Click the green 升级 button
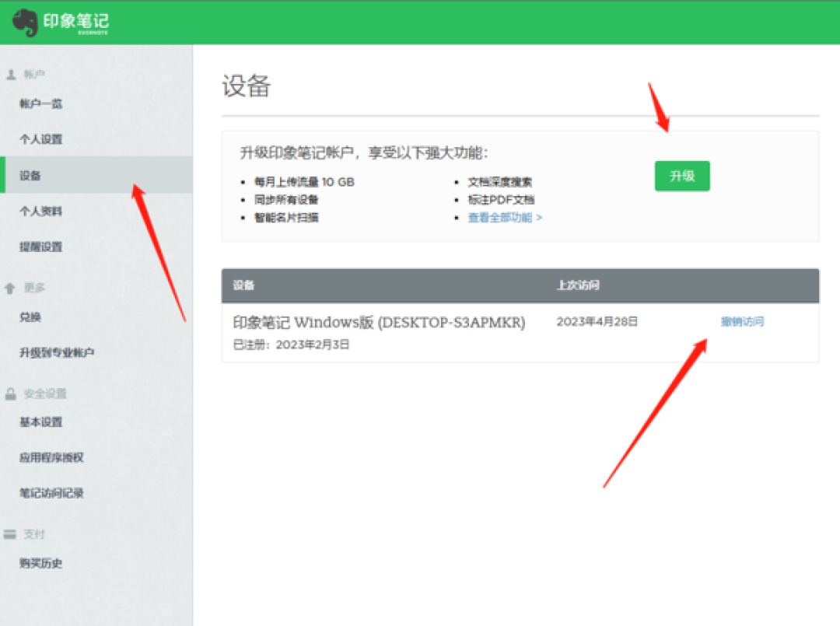This screenshot has width=840, height=626. (682, 177)
